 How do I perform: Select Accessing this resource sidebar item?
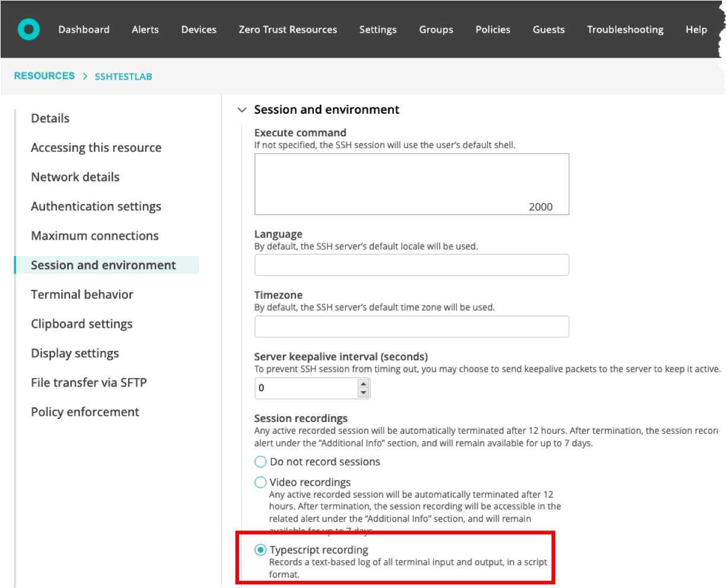coord(96,148)
